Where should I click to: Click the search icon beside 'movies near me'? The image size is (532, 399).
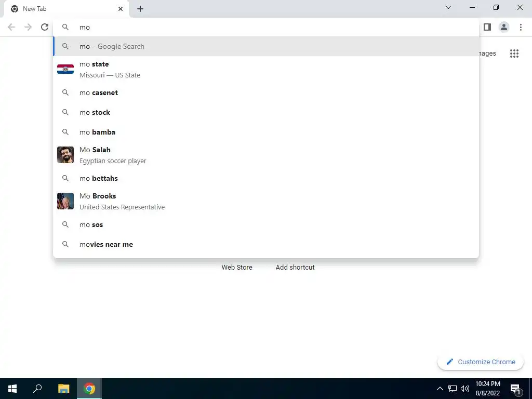(65, 244)
